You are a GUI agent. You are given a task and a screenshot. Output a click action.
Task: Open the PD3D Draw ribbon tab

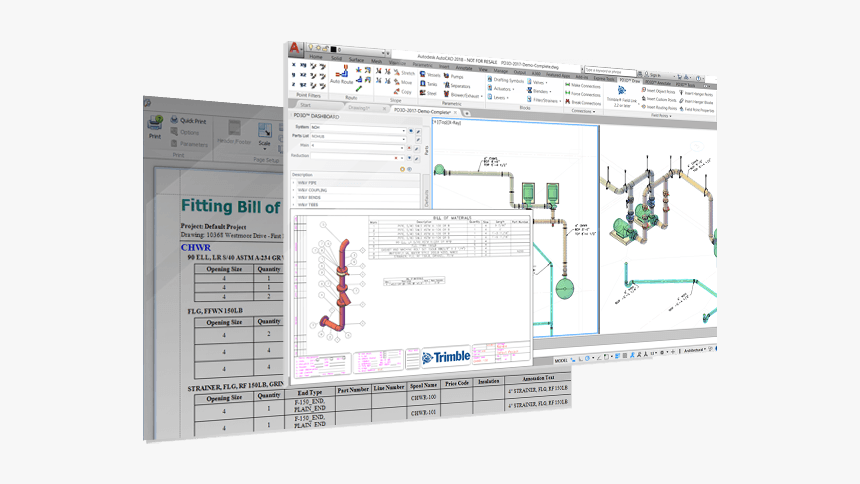[x=629, y=81]
